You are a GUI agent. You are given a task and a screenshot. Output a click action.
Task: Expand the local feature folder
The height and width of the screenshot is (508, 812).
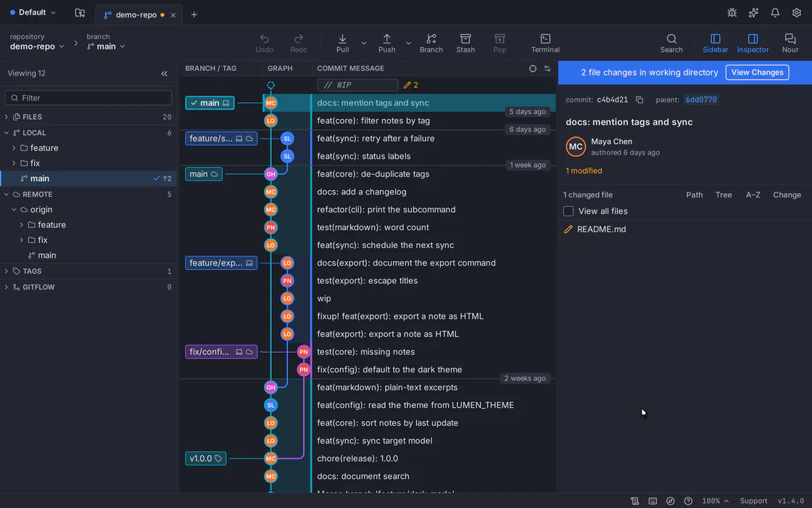click(x=14, y=148)
